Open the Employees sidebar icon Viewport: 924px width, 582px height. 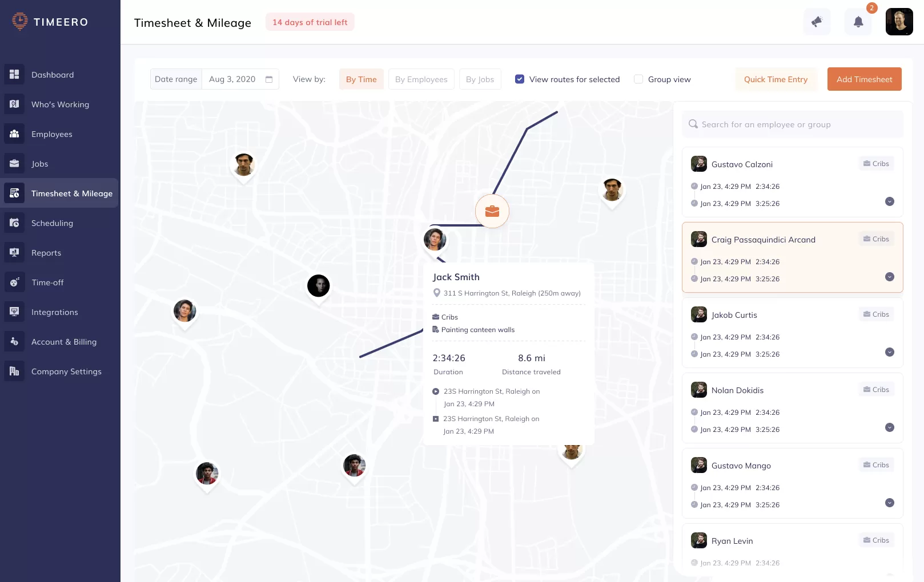14,134
